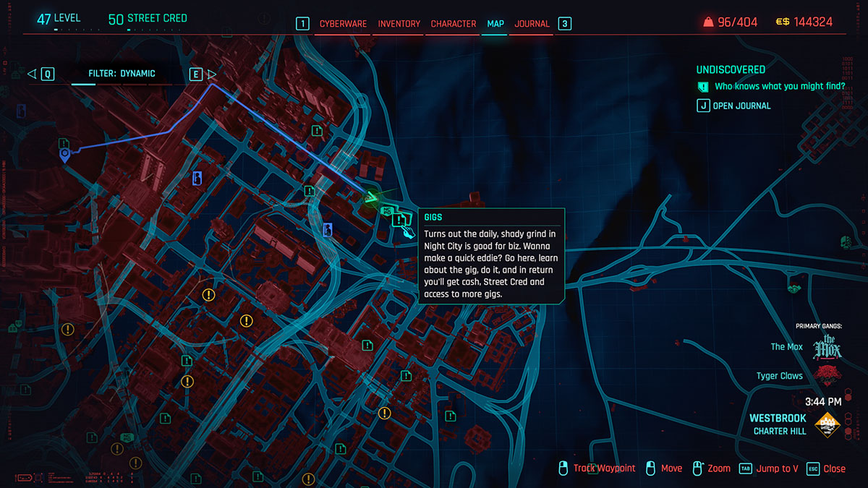Click the Gigs description tooltip panel
Screen dimensions: 868x488
(492, 257)
